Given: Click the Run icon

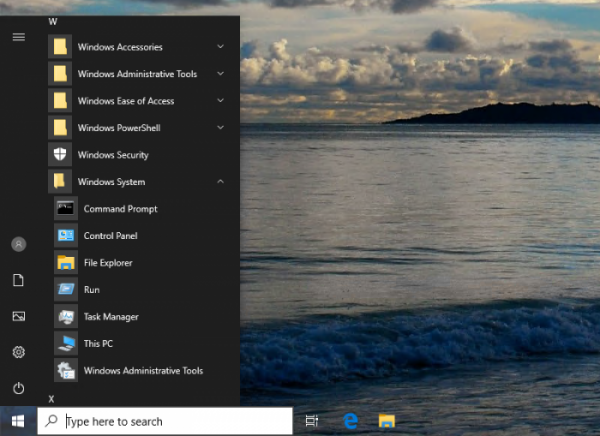Looking at the screenshot, I should [x=66, y=289].
